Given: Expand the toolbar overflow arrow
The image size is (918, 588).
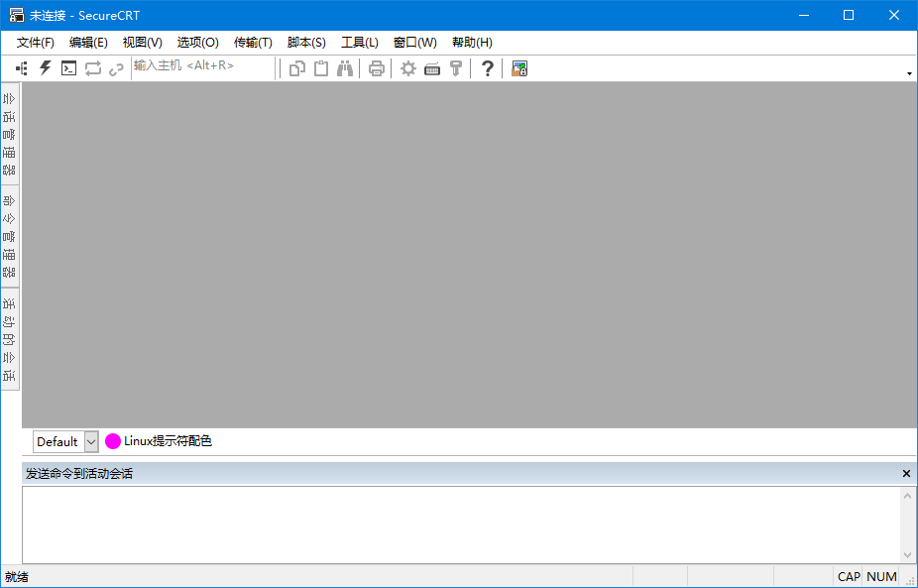Looking at the screenshot, I should click(909, 73).
